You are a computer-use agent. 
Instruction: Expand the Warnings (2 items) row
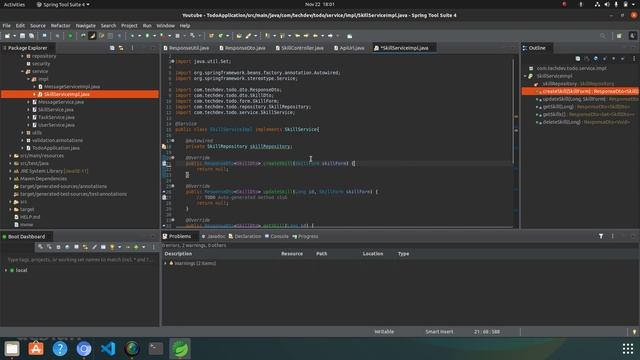pos(166,263)
